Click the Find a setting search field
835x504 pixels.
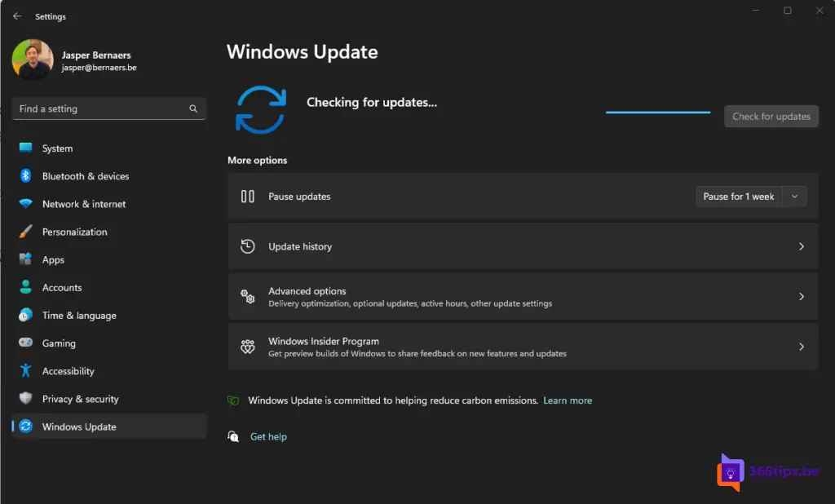click(108, 108)
